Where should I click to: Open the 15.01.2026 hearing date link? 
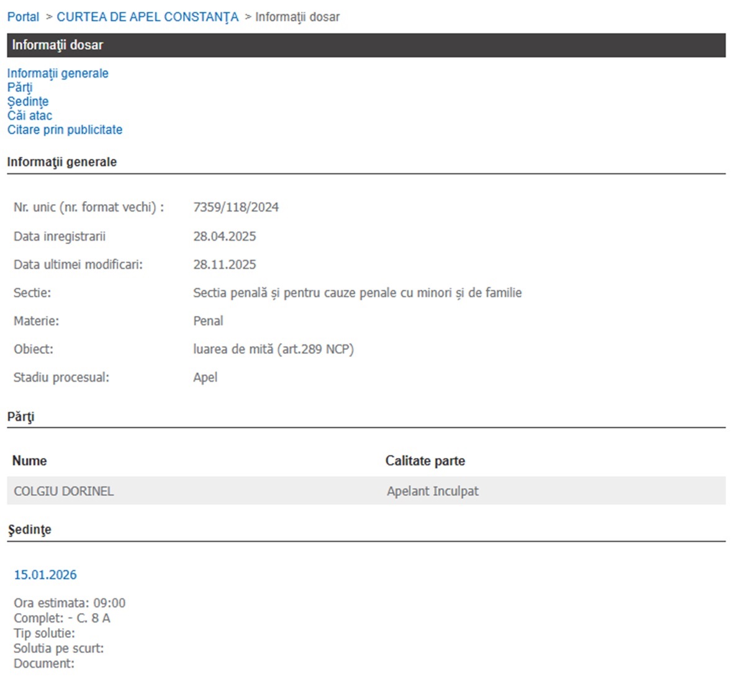point(45,575)
